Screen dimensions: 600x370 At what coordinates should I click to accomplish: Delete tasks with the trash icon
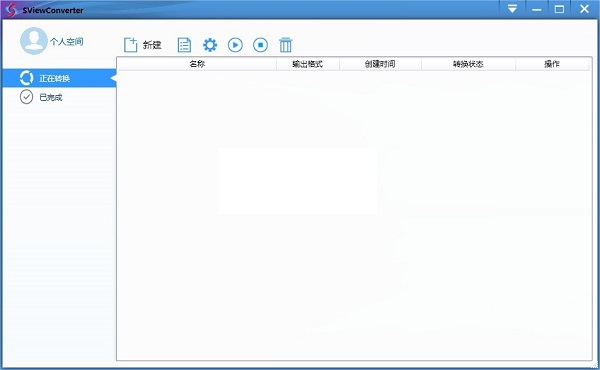(x=285, y=45)
